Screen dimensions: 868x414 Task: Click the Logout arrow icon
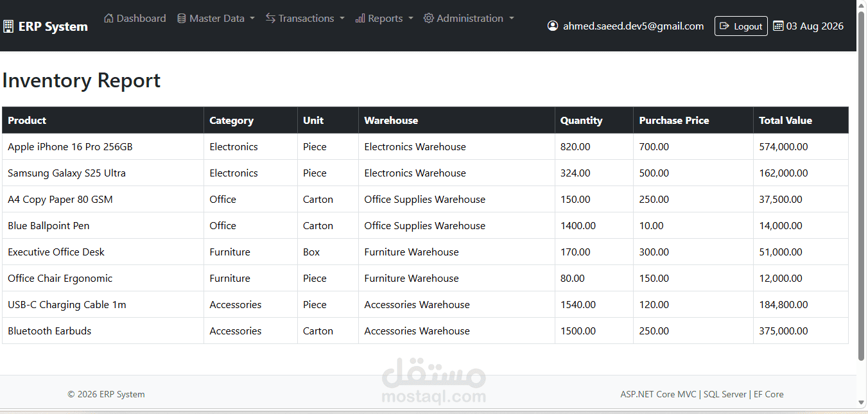pyautogui.click(x=725, y=26)
